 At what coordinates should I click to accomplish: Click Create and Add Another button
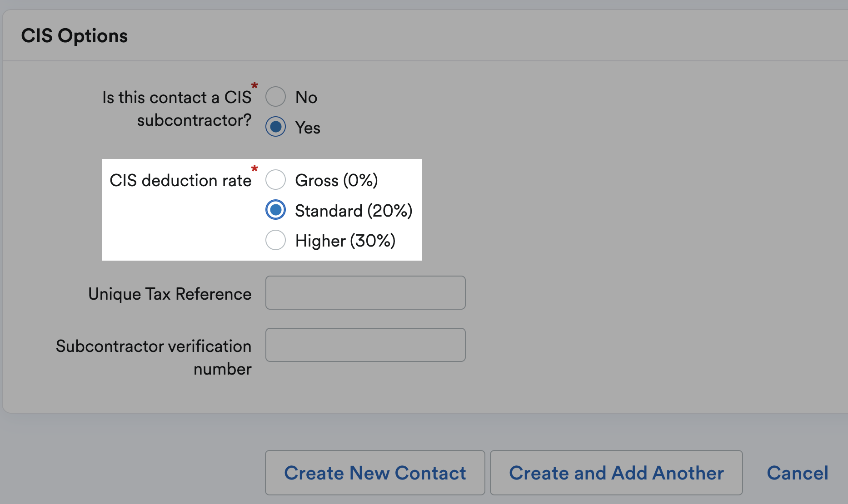point(616,473)
